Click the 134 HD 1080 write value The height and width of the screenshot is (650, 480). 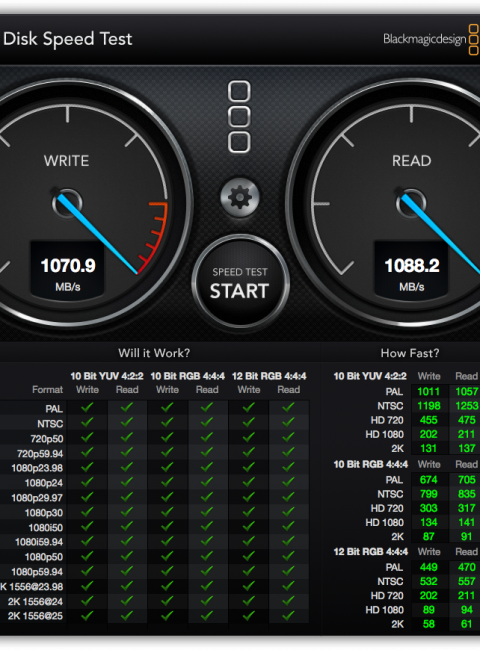pyautogui.click(x=429, y=522)
